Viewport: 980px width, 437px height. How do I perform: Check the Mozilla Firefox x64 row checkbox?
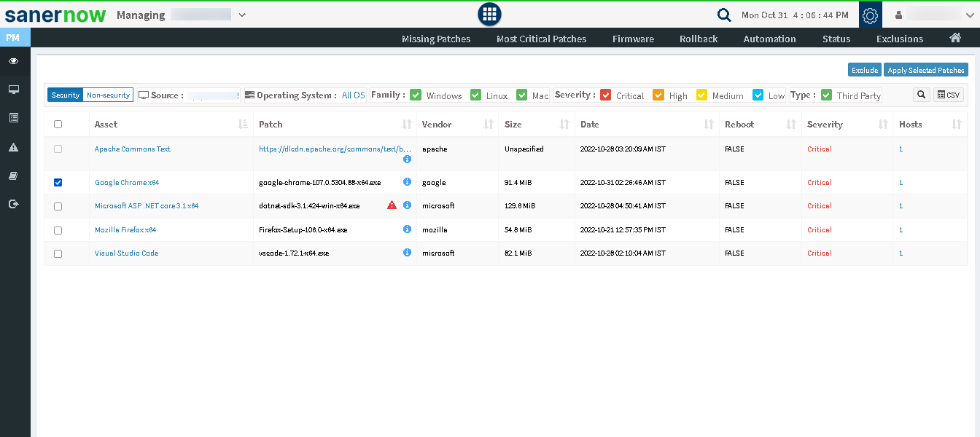point(58,230)
